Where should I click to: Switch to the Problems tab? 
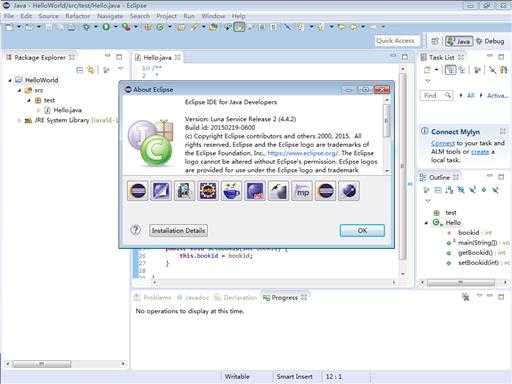[x=153, y=297]
